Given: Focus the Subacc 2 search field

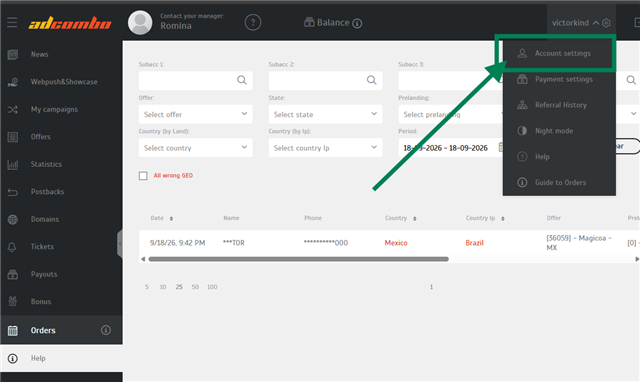Looking at the screenshot, I should pos(325,80).
